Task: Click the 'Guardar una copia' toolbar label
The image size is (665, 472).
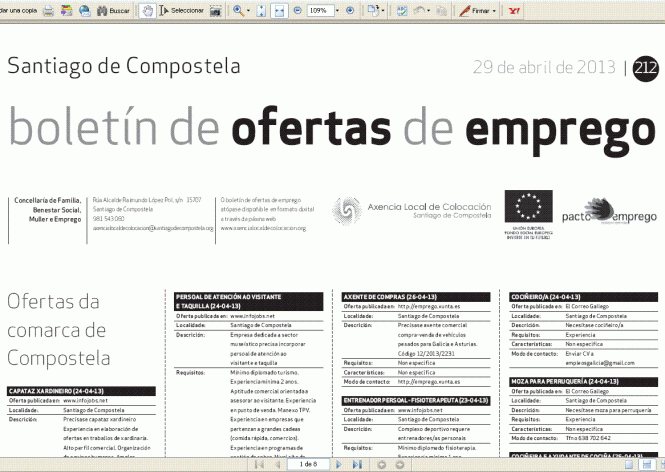Action: pyautogui.click(x=19, y=10)
